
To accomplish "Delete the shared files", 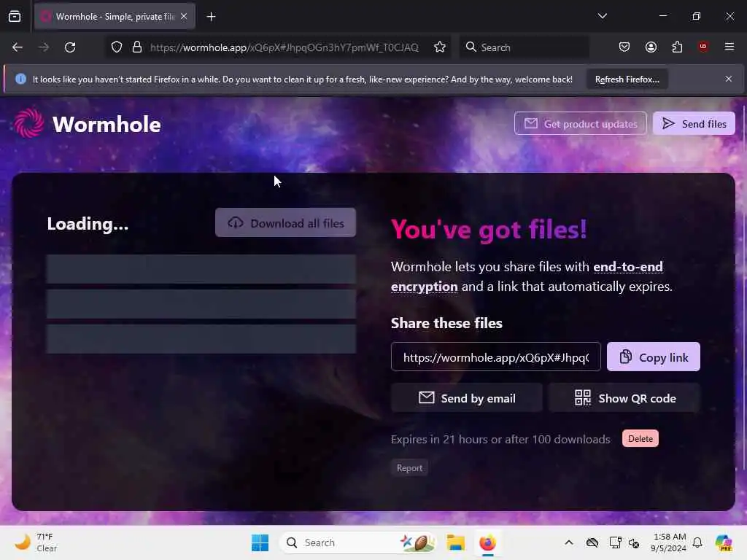I will point(640,438).
